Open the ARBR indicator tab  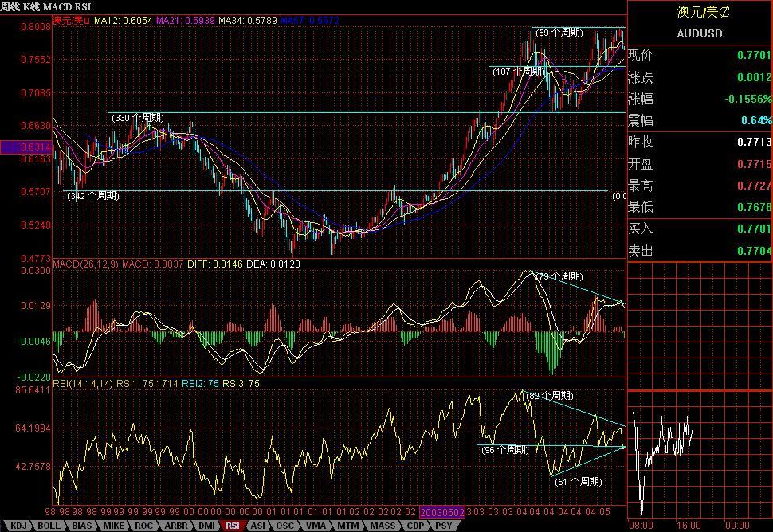(175, 526)
